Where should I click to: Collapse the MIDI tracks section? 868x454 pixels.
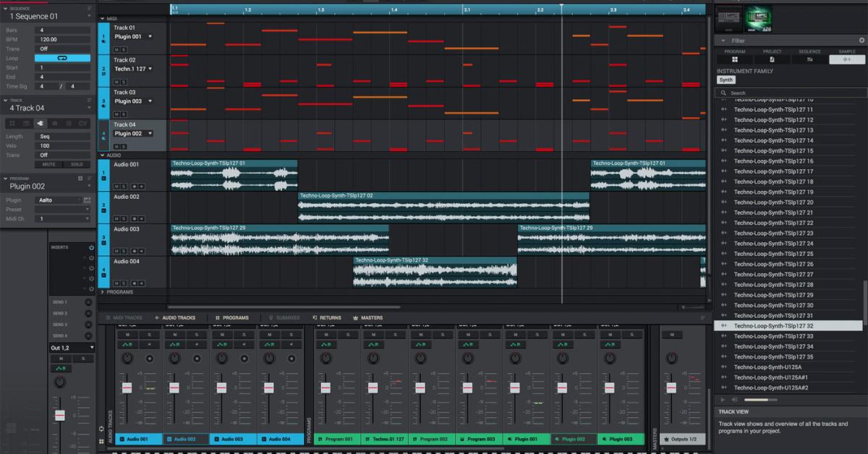click(102, 18)
